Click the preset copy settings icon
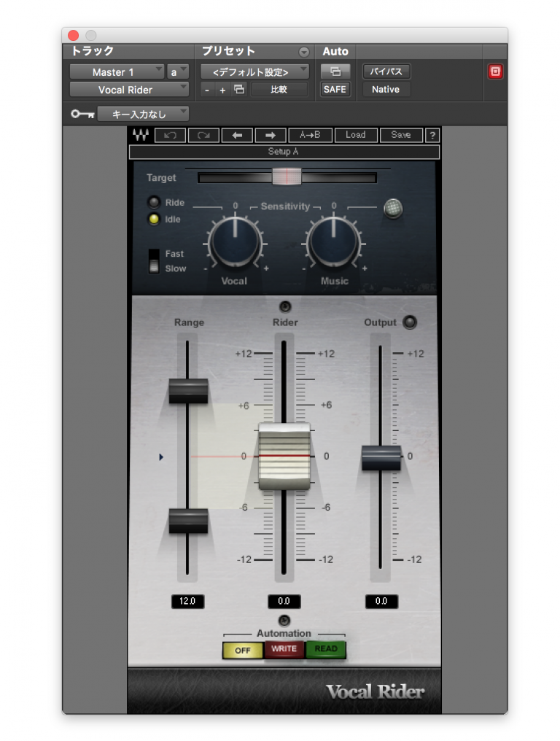Viewport: 560px width, 741px height. coord(240,89)
